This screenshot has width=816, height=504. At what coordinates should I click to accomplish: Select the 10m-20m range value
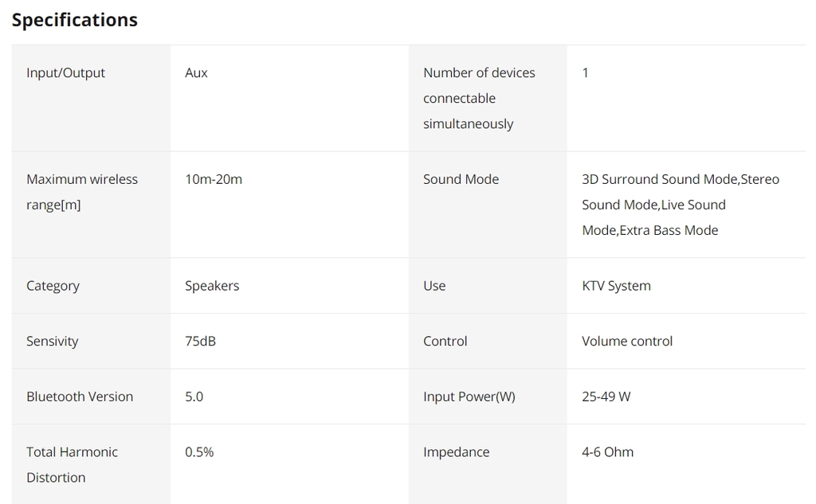tap(214, 179)
